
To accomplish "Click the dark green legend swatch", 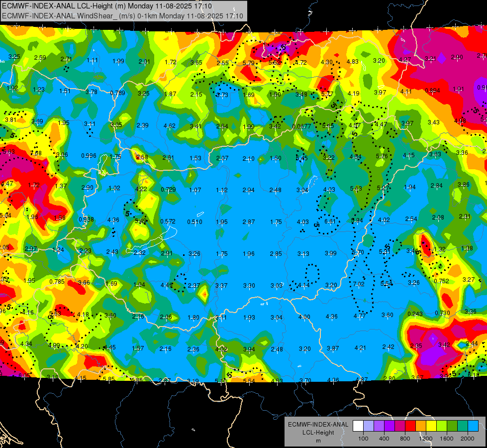I will 452,426.
